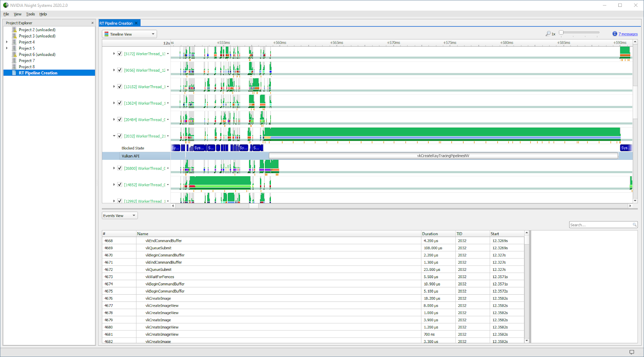Click the horizontal timeline scrollbar thumb
The image size is (644, 357).
click(254, 206)
